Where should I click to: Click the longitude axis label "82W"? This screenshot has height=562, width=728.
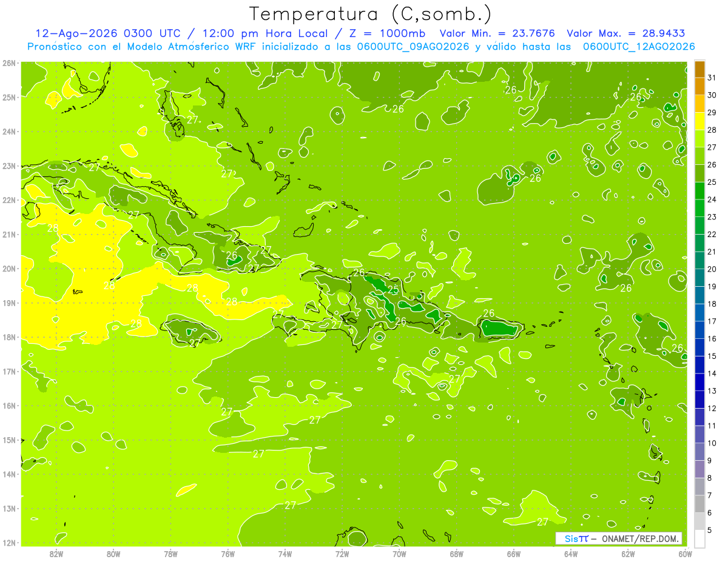[56, 554]
